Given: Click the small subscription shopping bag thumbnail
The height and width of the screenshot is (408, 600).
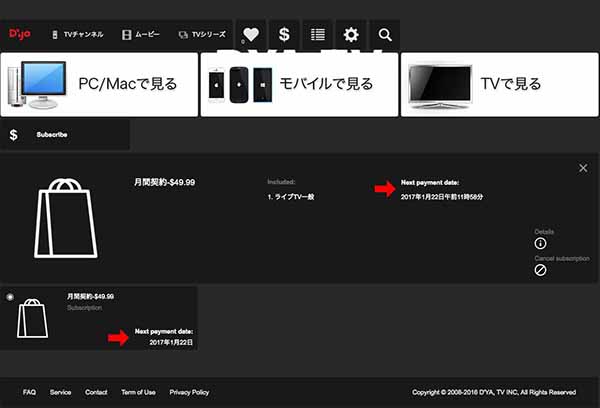Looking at the screenshot, I should [x=35, y=319].
